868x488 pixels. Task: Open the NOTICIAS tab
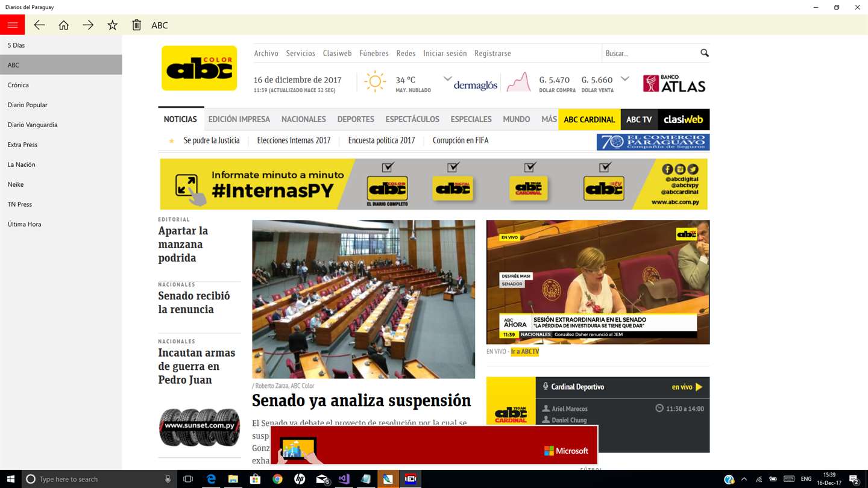tap(180, 119)
